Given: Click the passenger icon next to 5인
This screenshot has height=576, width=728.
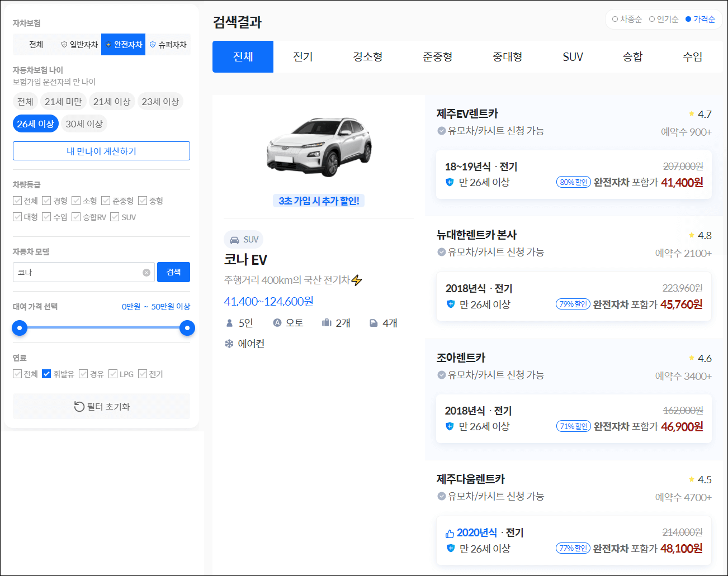Looking at the screenshot, I should point(229,323).
